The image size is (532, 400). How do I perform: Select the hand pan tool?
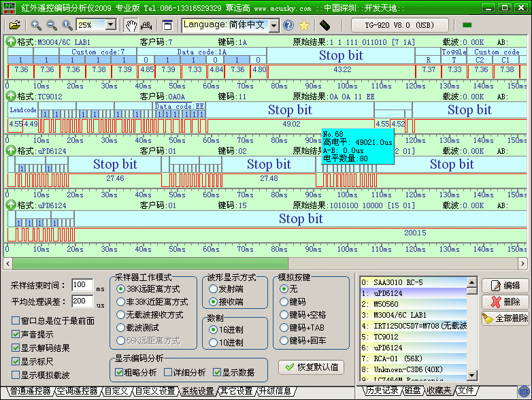131,25
